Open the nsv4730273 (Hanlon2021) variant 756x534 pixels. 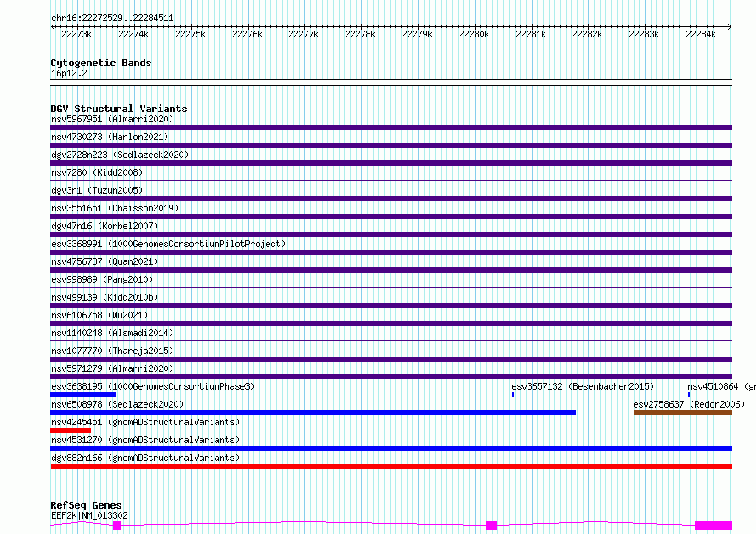(110, 137)
